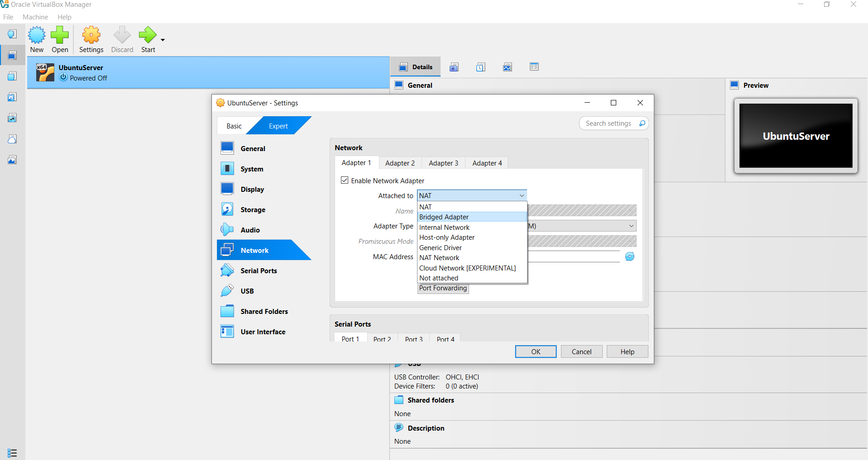
Task: Click the green Open plus icon
Action: click(60, 35)
